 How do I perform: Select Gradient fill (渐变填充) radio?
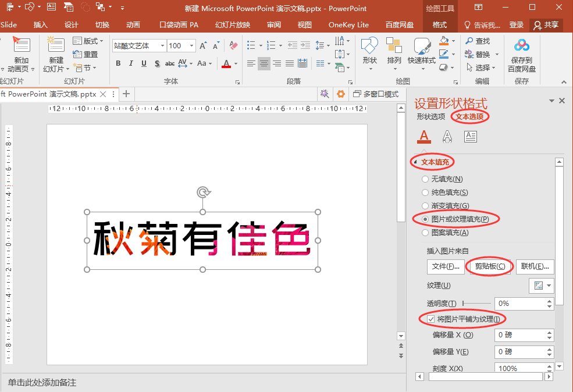(425, 206)
